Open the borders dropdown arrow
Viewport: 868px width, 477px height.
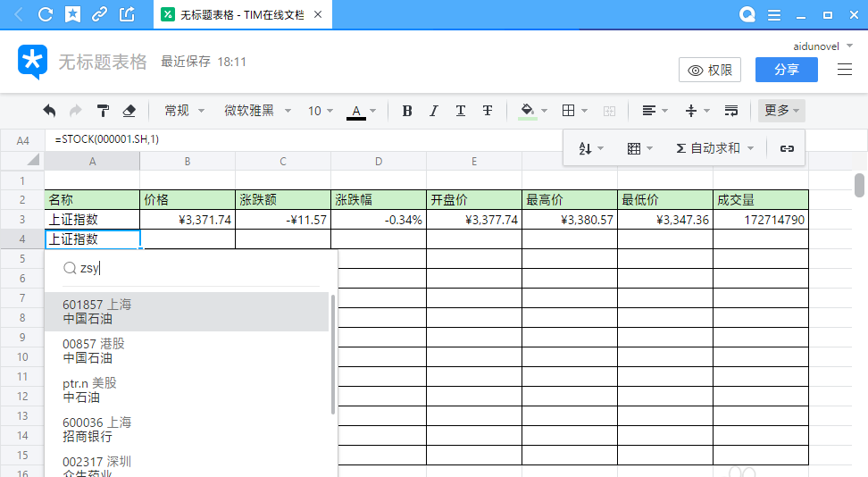pyautogui.click(x=584, y=111)
